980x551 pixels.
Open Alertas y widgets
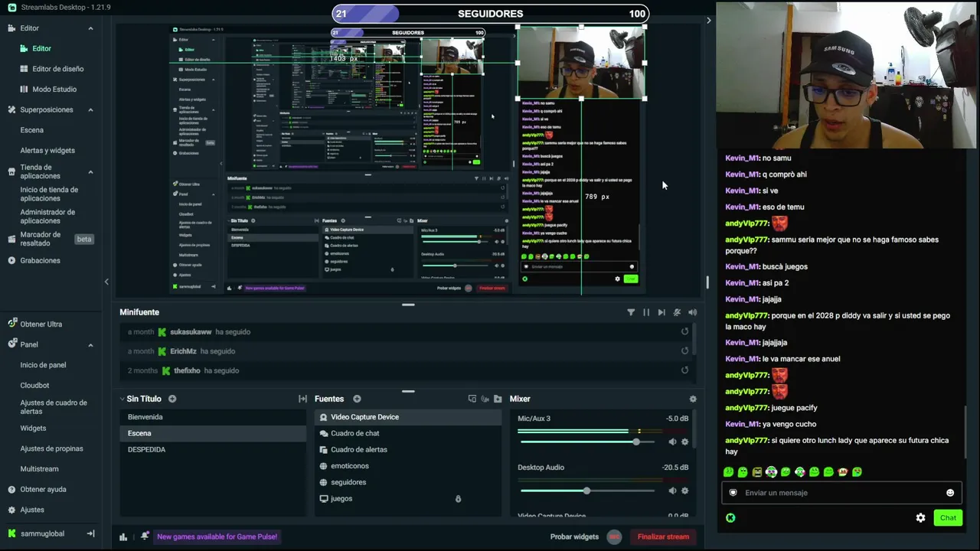[x=47, y=151]
